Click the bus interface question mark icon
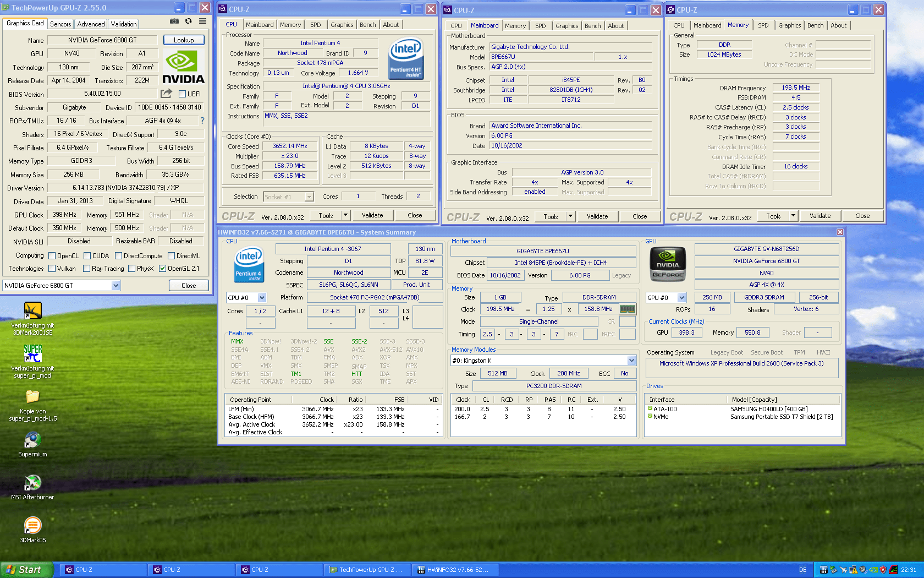This screenshot has height=578, width=924. [x=202, y=121]
